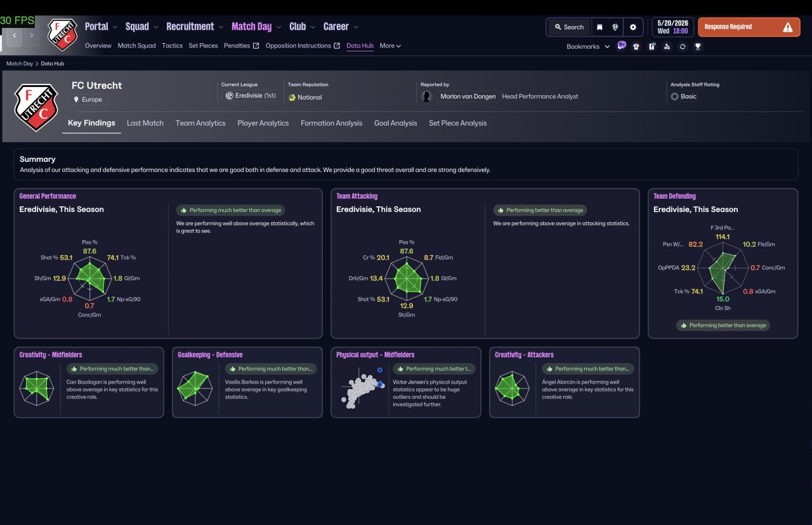
Task: Click the Marlon van Dongen name link
Action: 468,96
